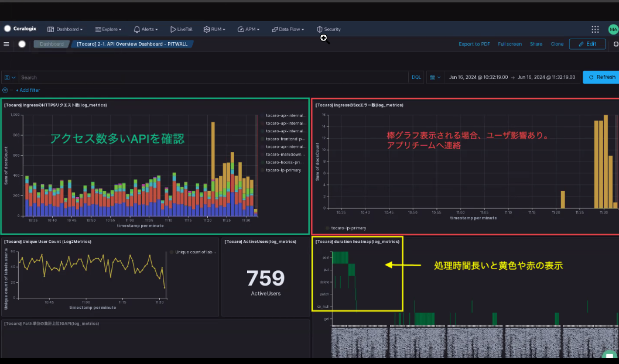Click the Refresh button
The height and width of the screenshot is (364, 619).
click(x=601, y=77)
